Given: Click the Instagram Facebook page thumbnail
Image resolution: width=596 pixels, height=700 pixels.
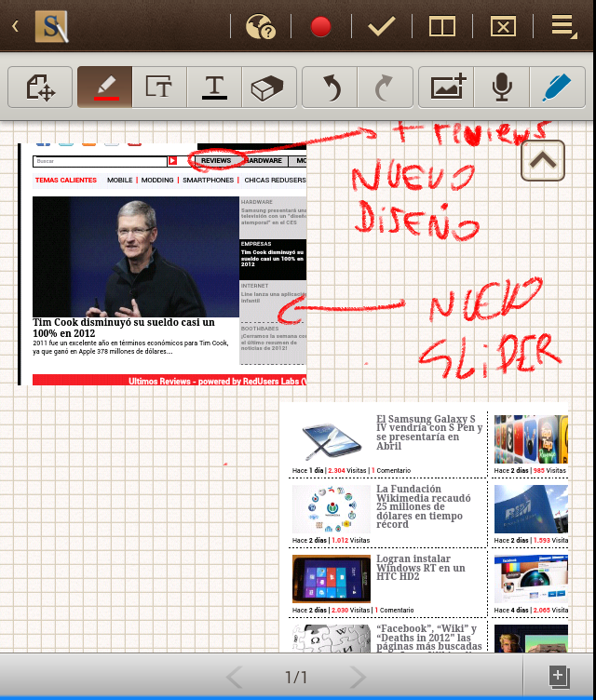Looking at the screenshot, I should [531, 579].
